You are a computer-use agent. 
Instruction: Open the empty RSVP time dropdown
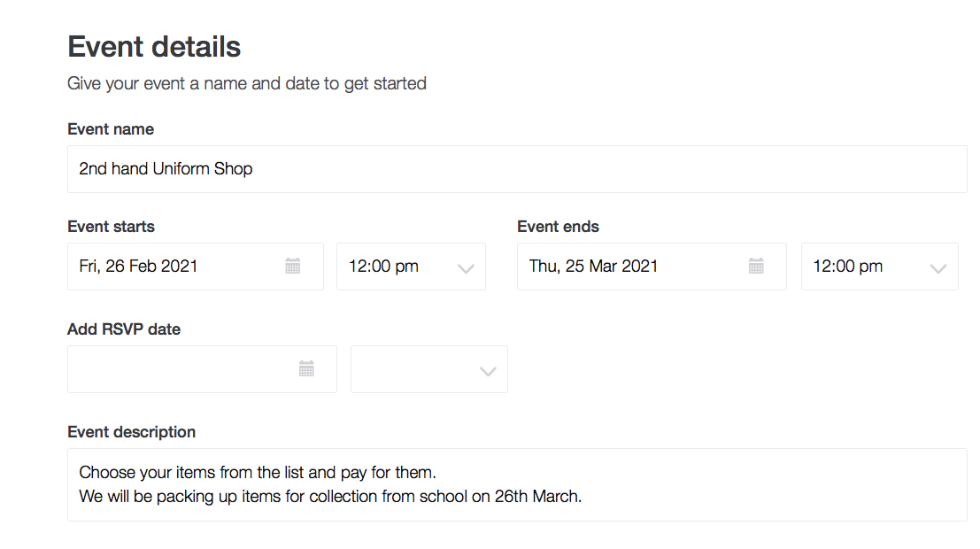pos(428,369)
